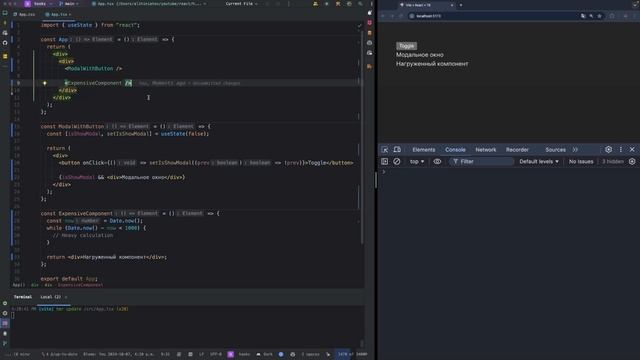The width and height of the screenshot is (640, 360).
Task: Bookmark the page with the star icon
Action: tap(600, 16)
